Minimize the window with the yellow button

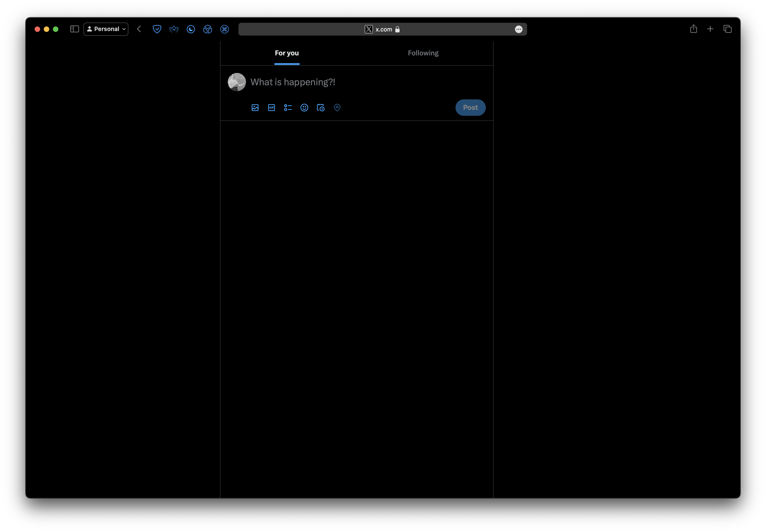tap(46, 29)
